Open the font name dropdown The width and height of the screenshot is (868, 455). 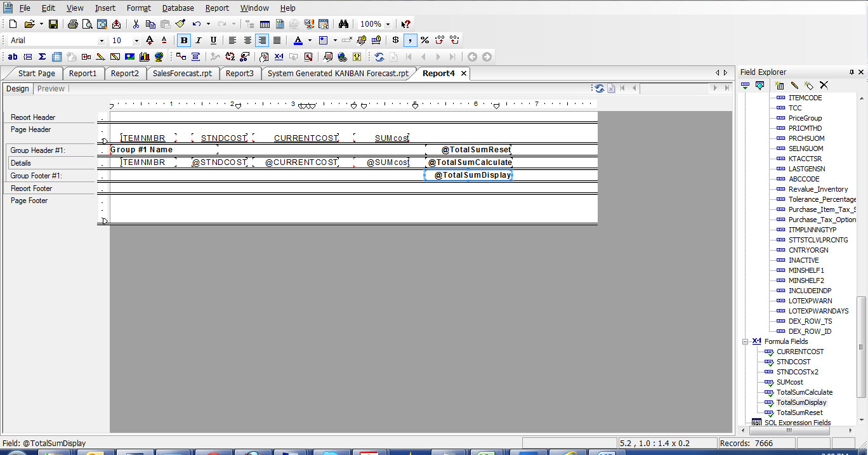click(102, 40)
